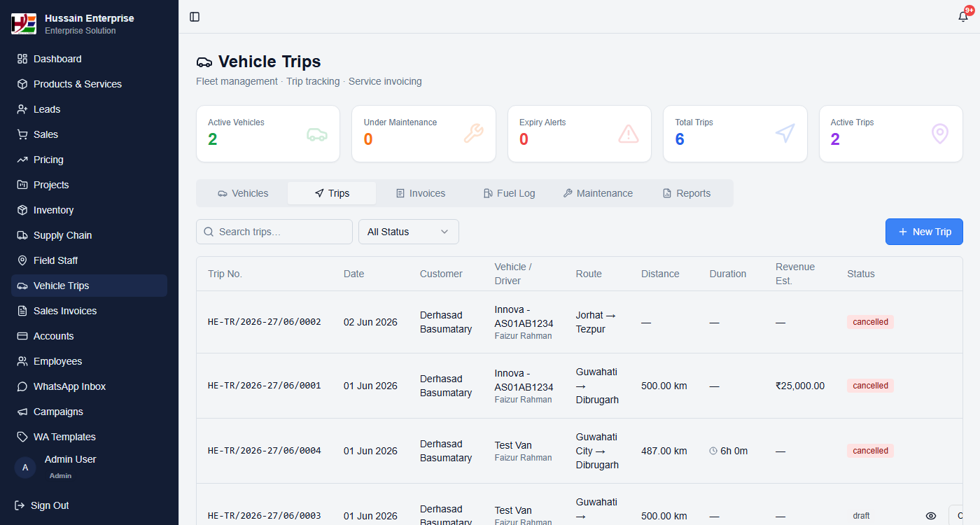Open Pricing from the sidebar
The image size is (980, 525).
[89, 160]
